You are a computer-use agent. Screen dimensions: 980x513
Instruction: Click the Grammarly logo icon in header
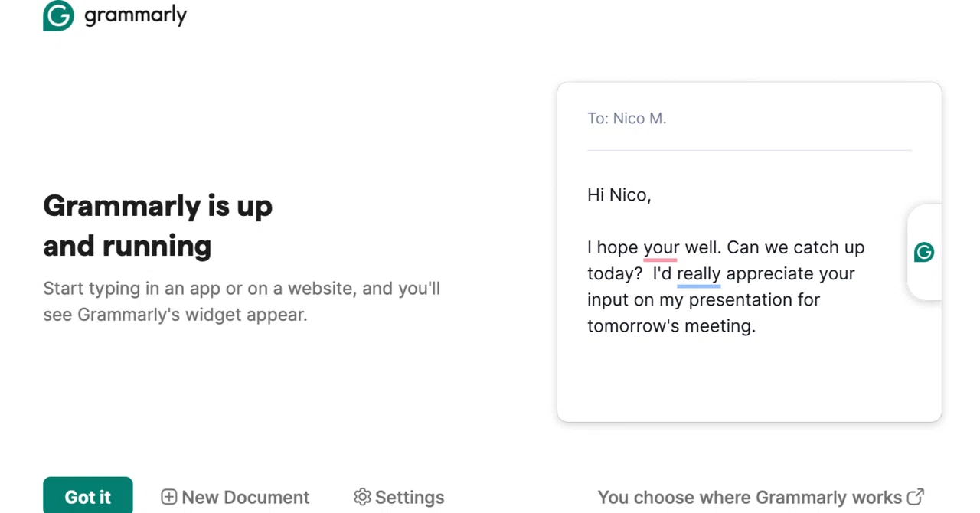(x=58, y=15)
